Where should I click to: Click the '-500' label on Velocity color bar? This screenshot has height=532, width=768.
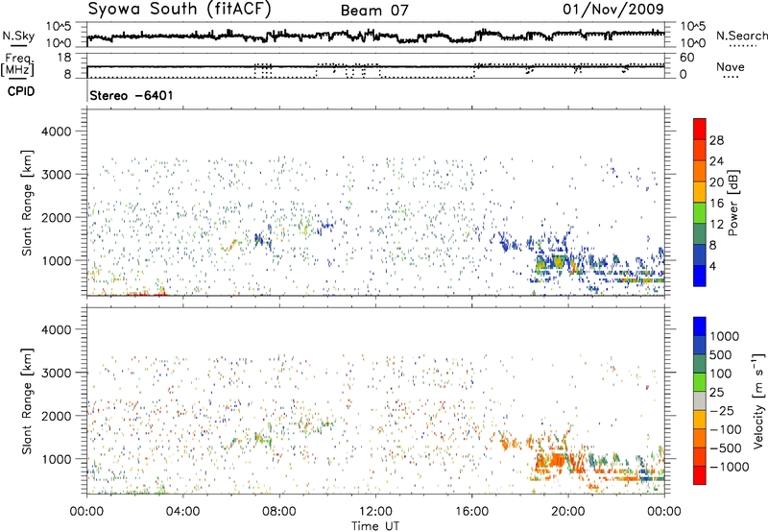725,448
